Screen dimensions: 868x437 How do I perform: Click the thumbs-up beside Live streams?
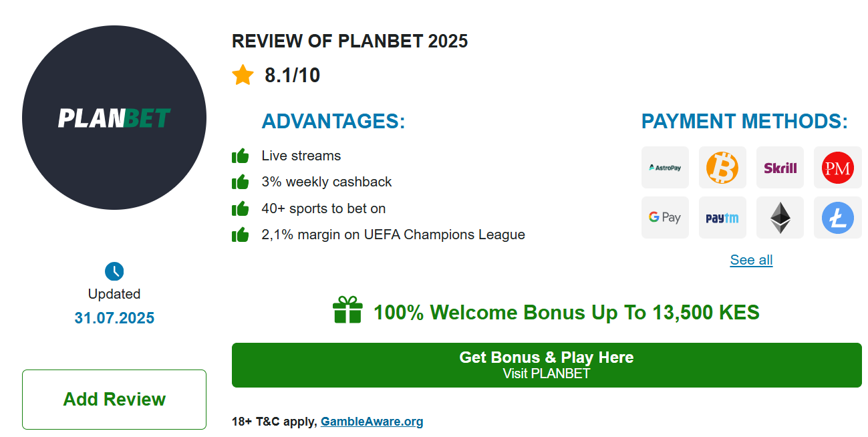pyautogui.click(x=240, y=156)
